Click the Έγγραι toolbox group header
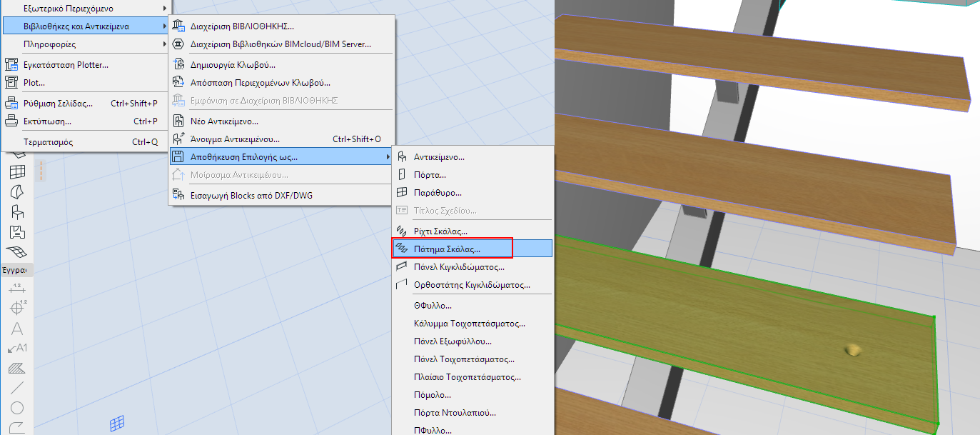This screenshot has height=435, width=980. 16,271
